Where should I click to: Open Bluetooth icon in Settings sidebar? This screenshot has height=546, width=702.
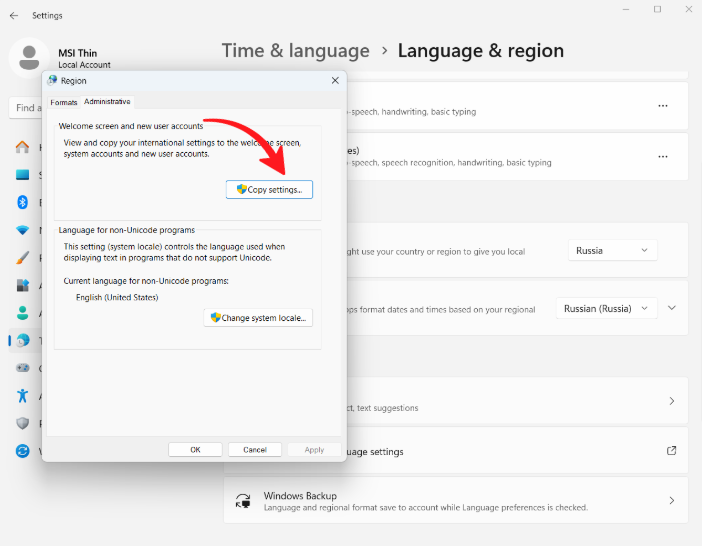(x=22, y=202)
